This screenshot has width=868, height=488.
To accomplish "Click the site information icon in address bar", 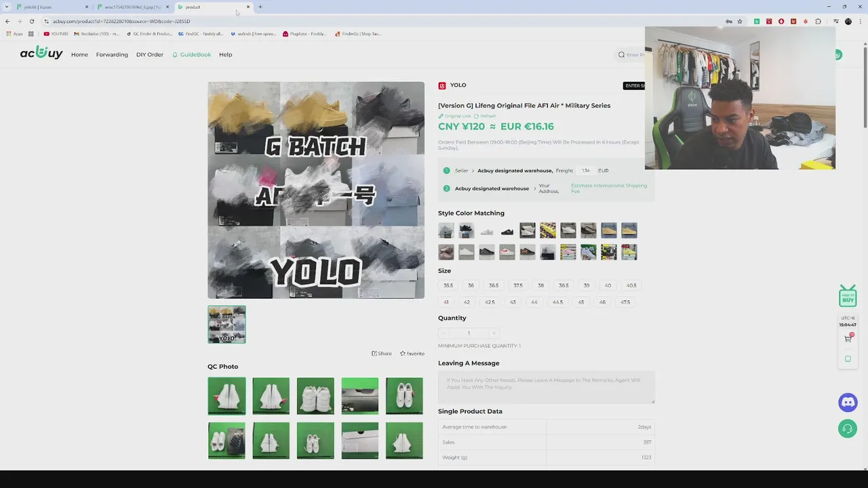I will (x=46, y=21).
